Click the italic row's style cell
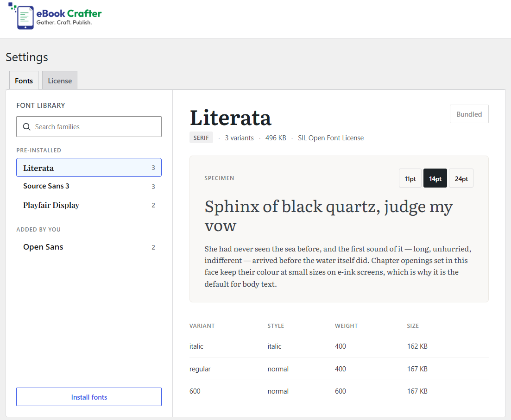511x420 pixels. (x=274, y=346)
